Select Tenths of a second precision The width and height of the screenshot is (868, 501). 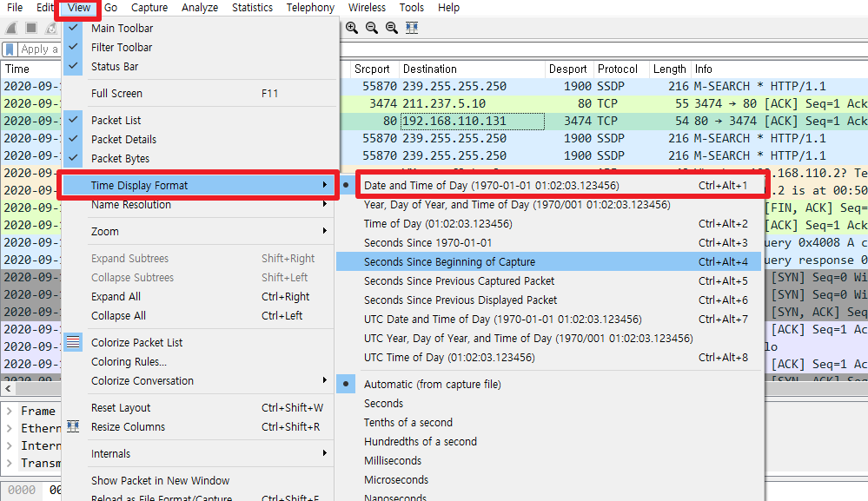click(x=549, y=423)
